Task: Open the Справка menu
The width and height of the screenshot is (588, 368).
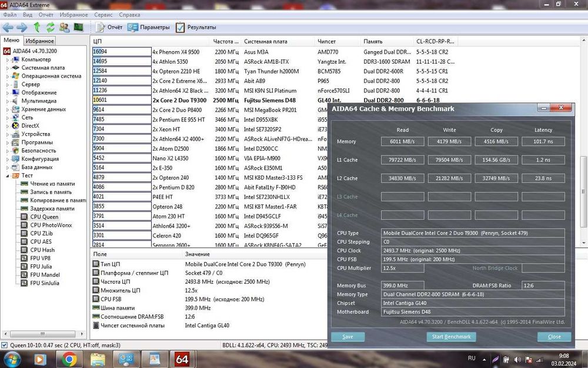Action: (x=129, y=15)
